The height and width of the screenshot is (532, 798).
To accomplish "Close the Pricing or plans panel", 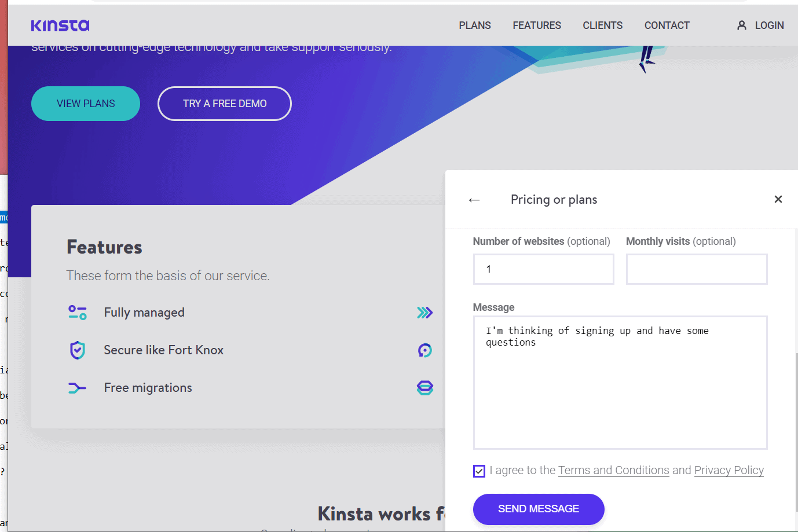I will (778, 199).
